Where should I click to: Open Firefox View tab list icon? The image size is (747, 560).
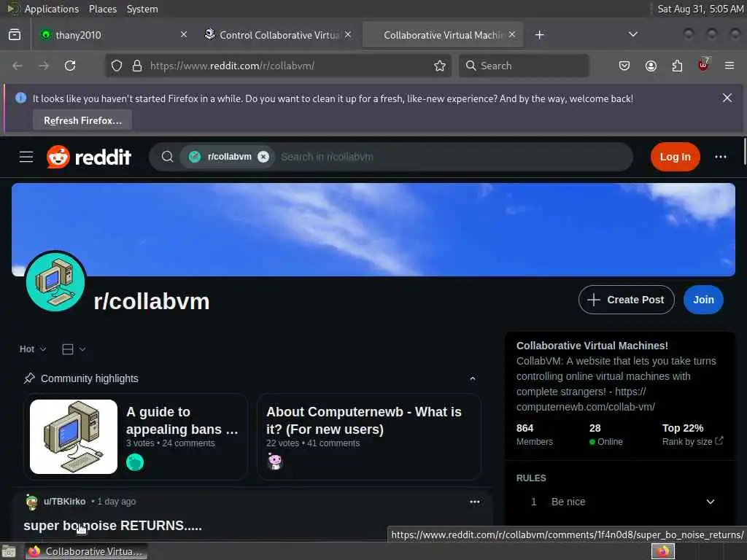point(15,35)
